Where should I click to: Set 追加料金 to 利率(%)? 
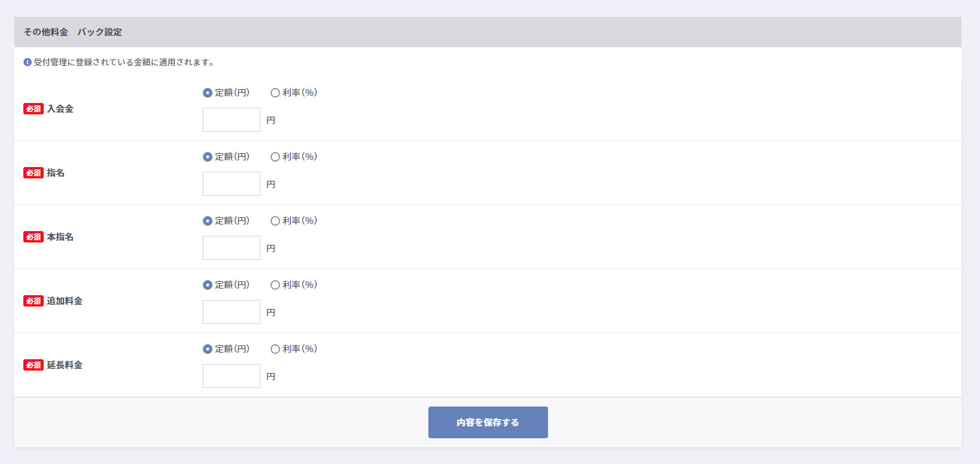275,285
